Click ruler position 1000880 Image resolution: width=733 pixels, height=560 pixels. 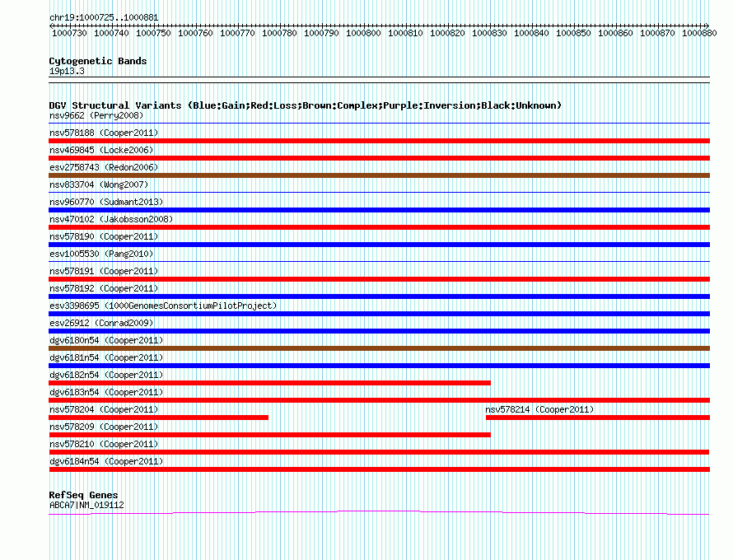pos(699,33)
